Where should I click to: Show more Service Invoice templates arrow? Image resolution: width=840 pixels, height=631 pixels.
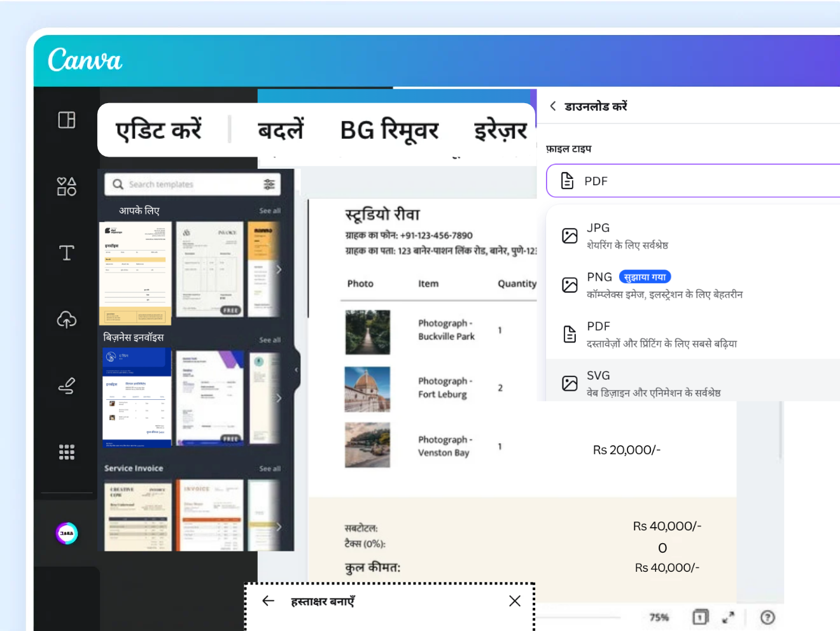coord(278,527)
